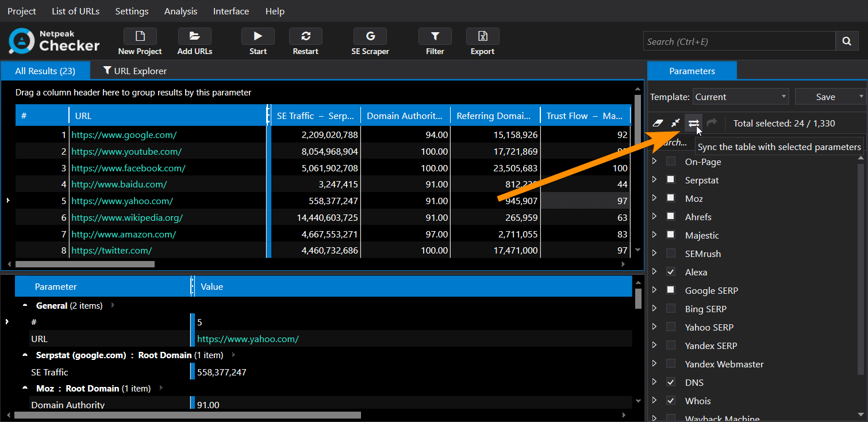The width and height of the screenshot is (868, 422).
Task: Open the Save button dropdown arrow
Action: (861, 97)
